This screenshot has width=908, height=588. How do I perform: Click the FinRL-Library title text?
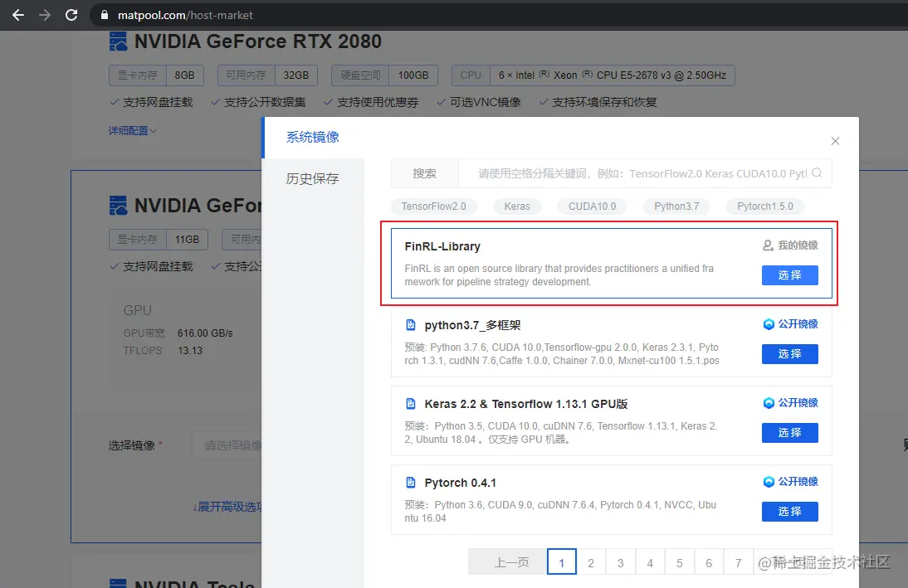point(442,246)
